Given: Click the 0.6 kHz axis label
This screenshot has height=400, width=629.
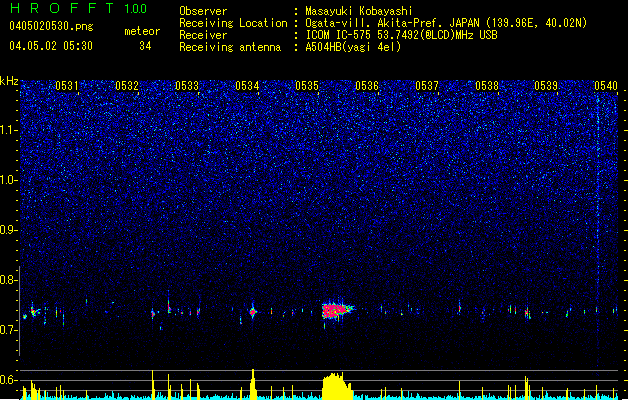Looking at the screenshot, I should [x=9, y=380].
